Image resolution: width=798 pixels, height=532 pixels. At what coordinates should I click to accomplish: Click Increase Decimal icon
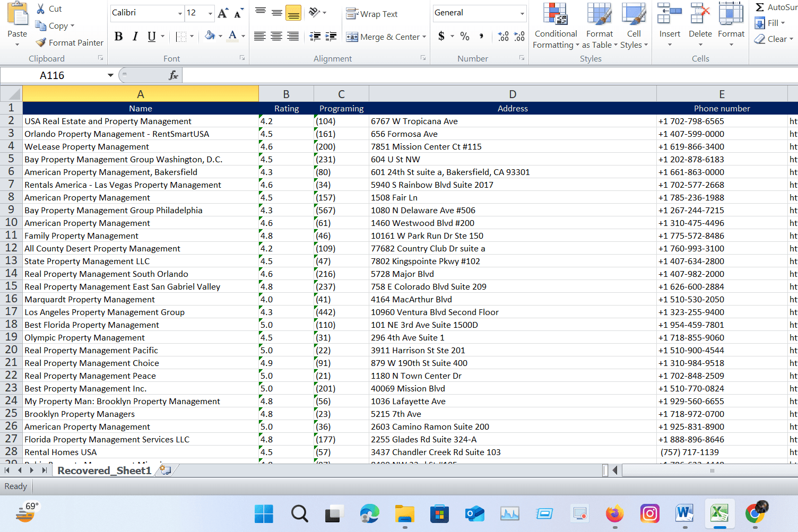tap(504, 36)
